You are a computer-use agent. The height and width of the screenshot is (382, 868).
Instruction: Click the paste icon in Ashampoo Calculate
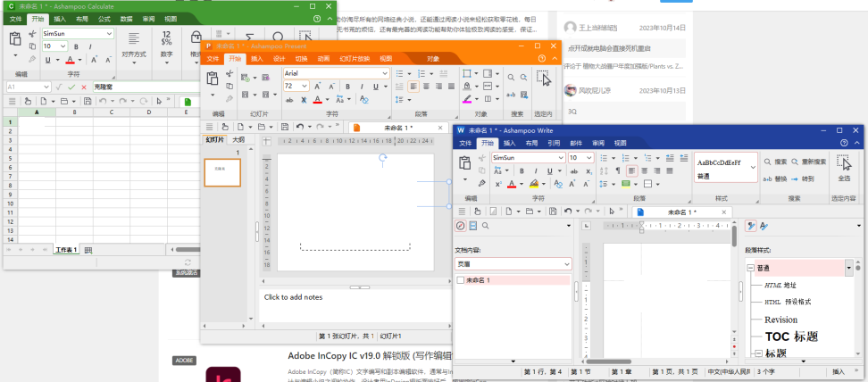[15, 38]
